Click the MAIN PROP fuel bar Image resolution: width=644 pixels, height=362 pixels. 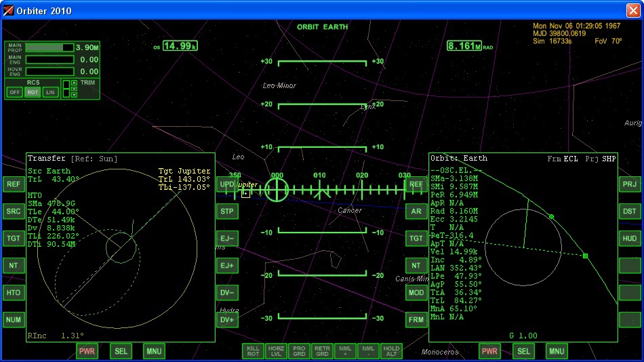click(49, 47)
